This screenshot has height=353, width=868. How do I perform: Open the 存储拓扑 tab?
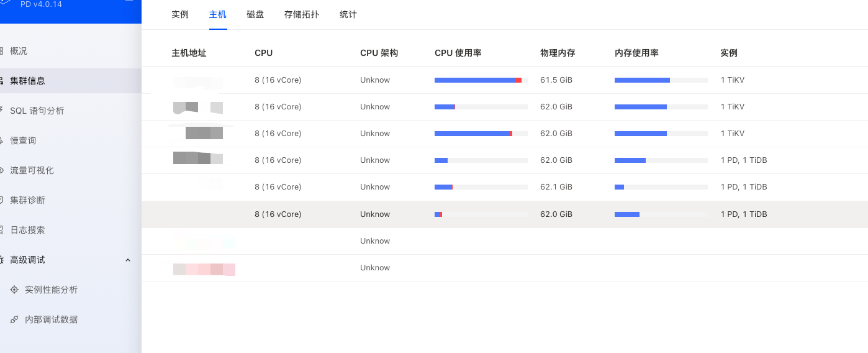pos(302,14)
